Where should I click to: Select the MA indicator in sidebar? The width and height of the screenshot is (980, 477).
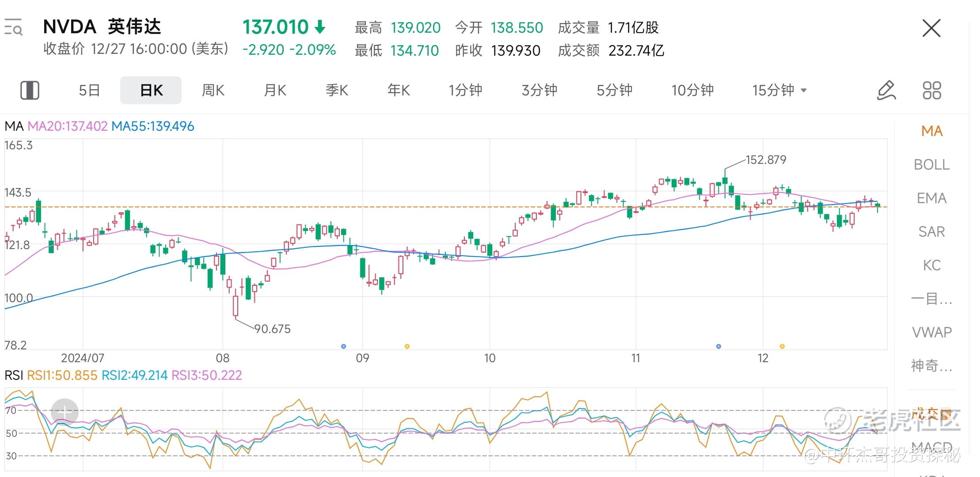pyautogui.click(x=932, y=131)
